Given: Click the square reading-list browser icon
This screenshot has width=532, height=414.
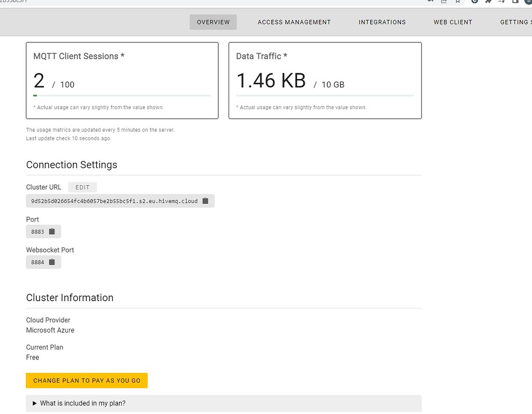Looking at the screenshot, I should 514,2.
